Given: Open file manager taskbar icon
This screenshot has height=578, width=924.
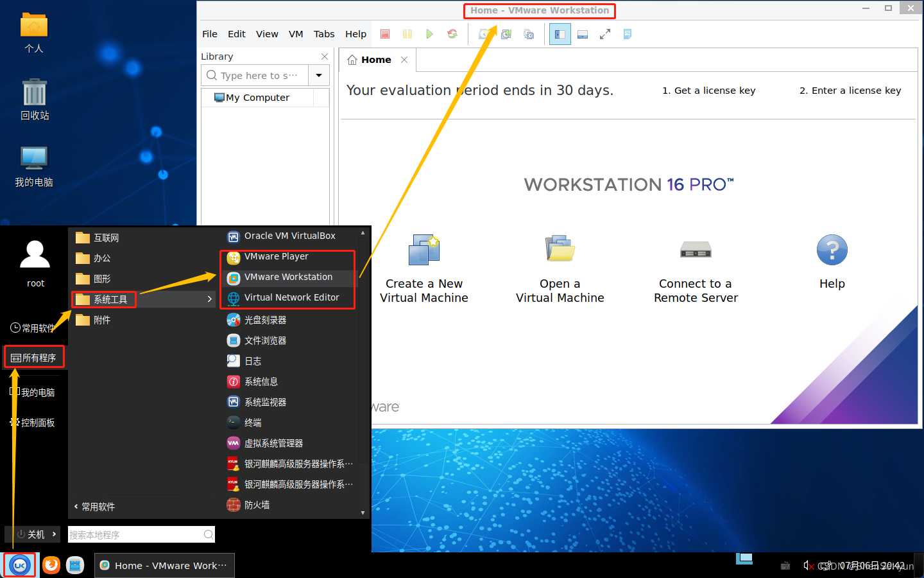Looking at the screenshot, I should pos(75,565).
